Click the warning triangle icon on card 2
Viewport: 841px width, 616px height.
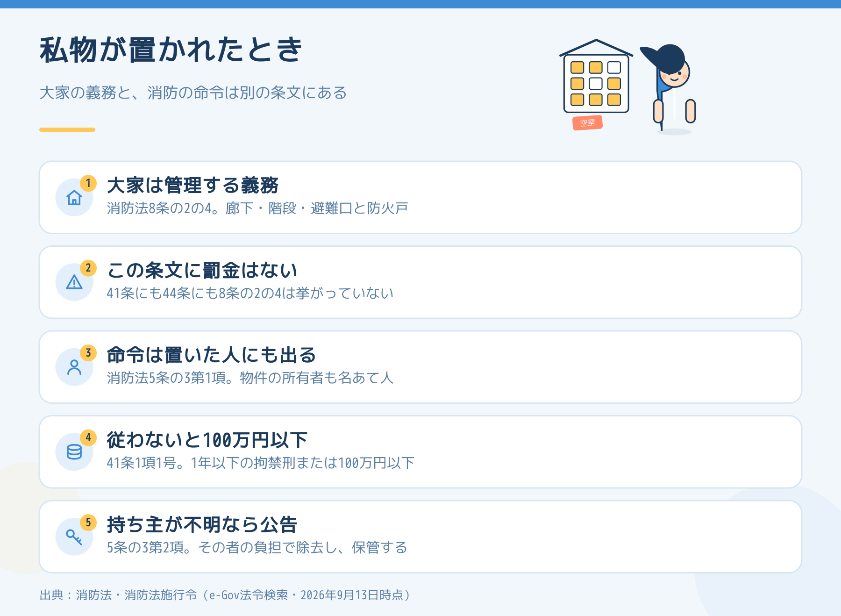(x=74, y=282)
